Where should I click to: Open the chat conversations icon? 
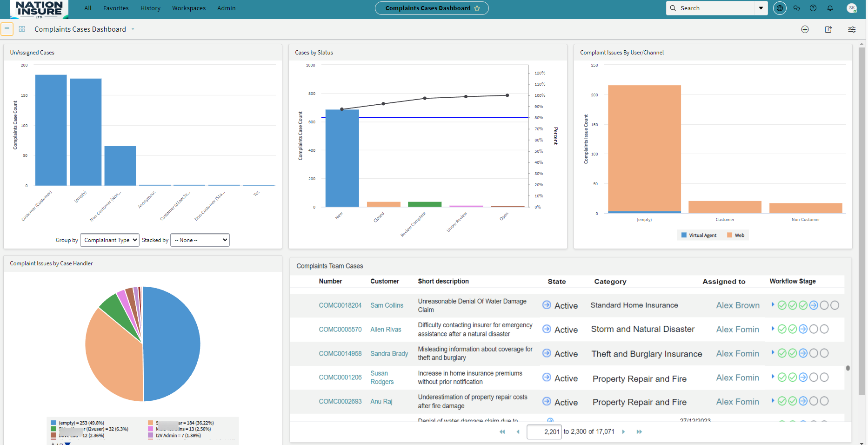coord(797,8)
